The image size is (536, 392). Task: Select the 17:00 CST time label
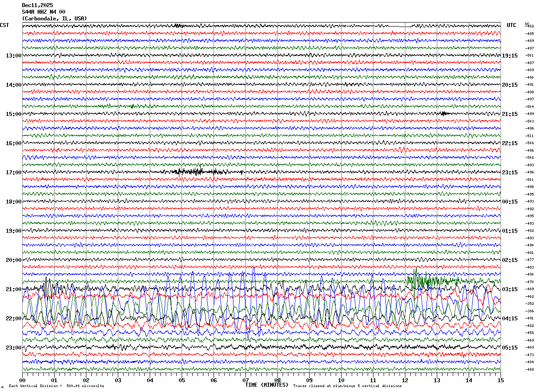[13, 173]
